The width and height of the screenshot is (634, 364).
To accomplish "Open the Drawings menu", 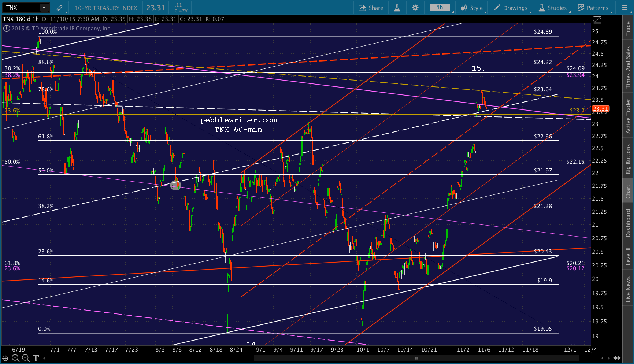I will 511,8.
